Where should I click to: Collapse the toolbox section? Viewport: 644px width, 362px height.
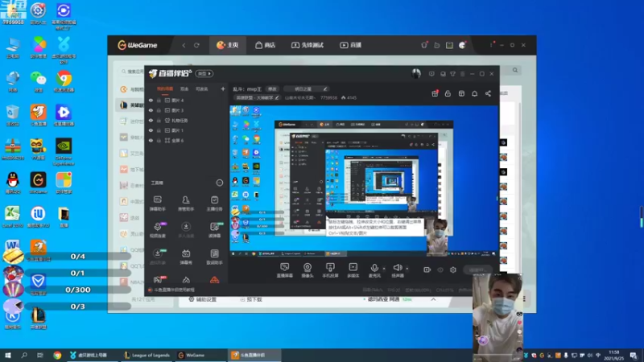(x=219, y=183)
